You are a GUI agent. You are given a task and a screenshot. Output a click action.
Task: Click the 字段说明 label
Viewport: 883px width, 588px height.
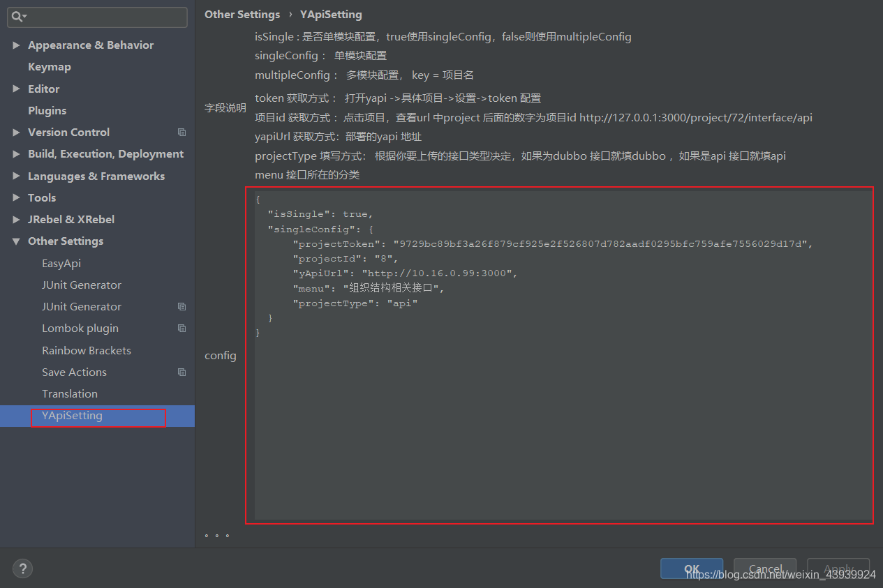tap(225, 108)
